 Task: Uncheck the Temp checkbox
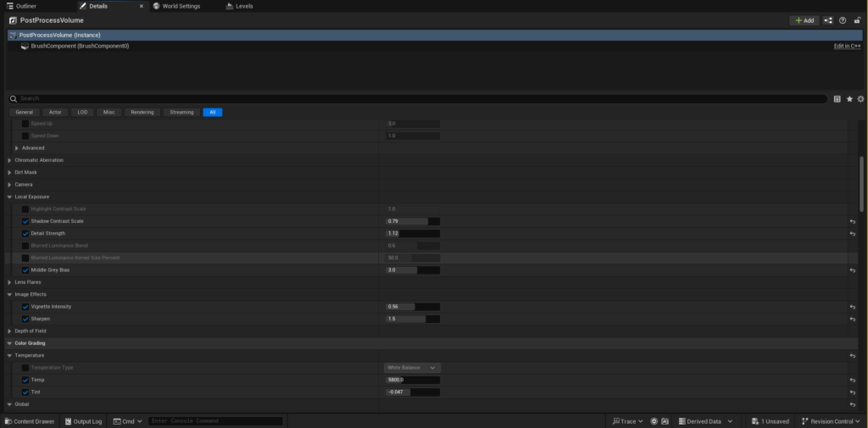25,380
